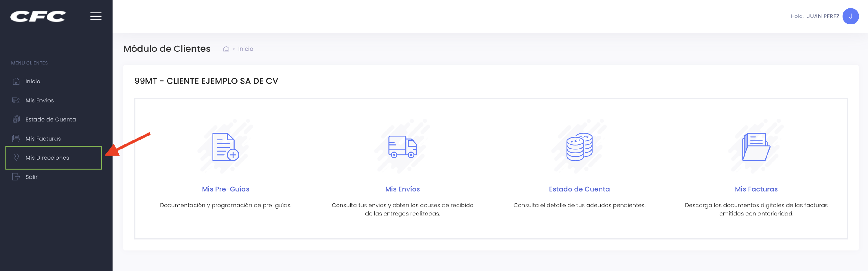Choose Estado de Cuenta in the sidebar menu
The height and width of the screenshot is (271, 868).
(x=51, y=119)
